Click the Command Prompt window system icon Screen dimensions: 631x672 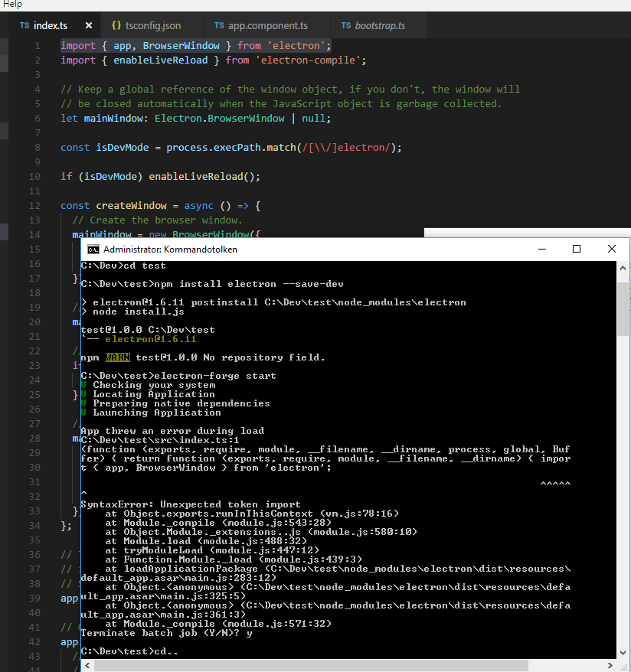point(93,250)
